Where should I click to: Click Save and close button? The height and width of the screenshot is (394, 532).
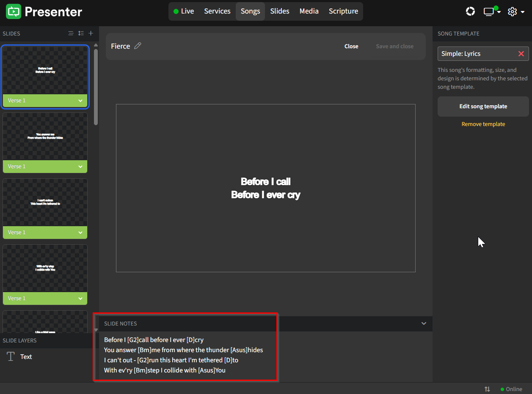[394, 47]
